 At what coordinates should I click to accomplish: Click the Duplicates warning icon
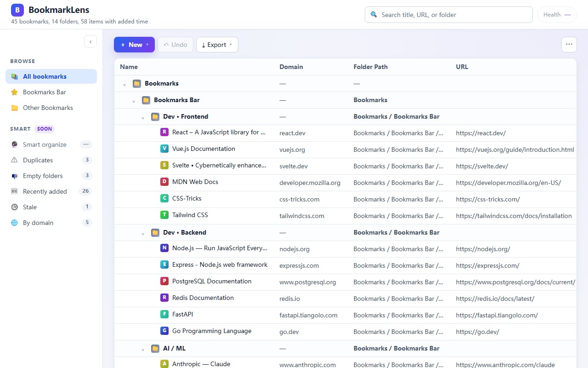(14, 160)
